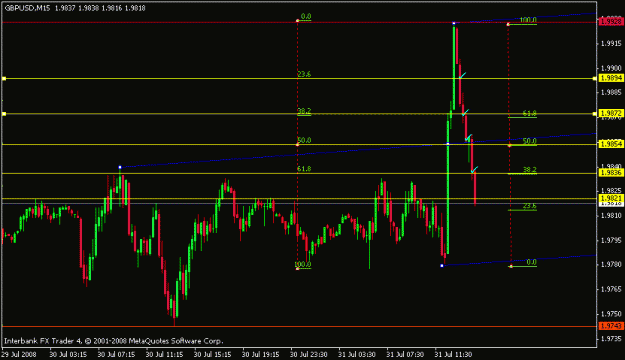Click the yellow 1.9836 price tag
This screenshot has height=360, width=625.
point(611,173)
